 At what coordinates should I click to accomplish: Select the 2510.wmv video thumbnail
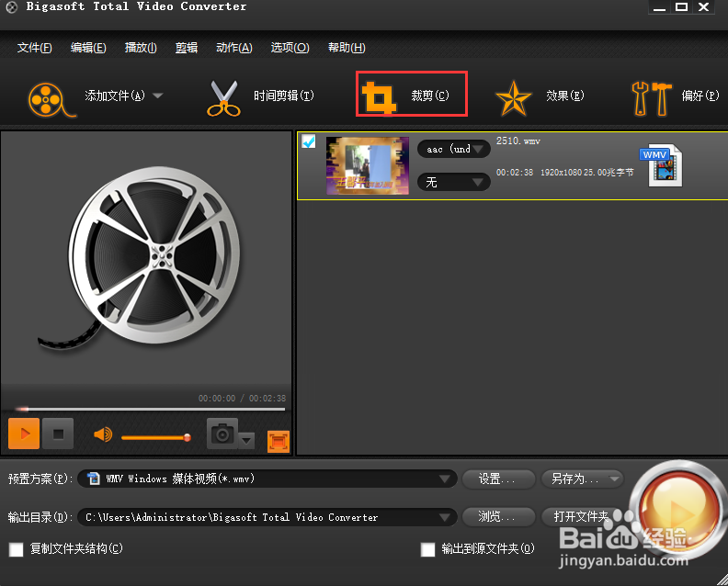click(368, 165)
